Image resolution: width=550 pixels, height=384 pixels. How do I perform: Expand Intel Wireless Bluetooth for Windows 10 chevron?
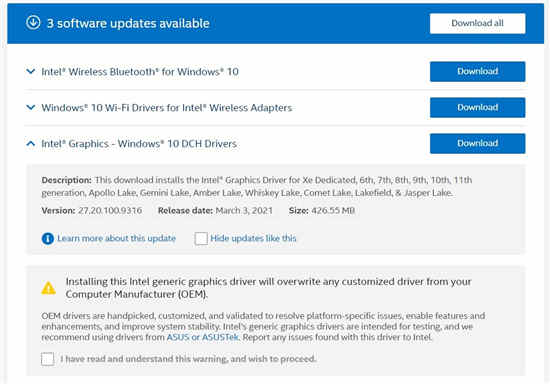pyautogui.click(x=31, y=72)
